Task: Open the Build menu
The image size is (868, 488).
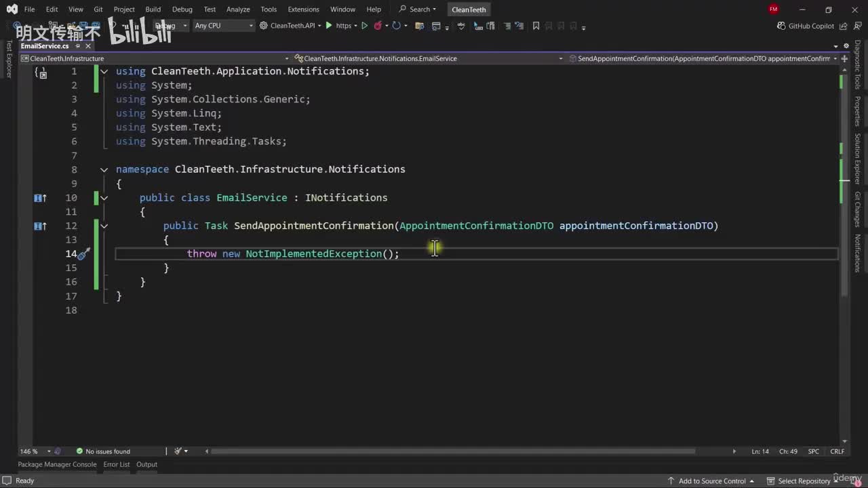Action: (x=153, y=9)
